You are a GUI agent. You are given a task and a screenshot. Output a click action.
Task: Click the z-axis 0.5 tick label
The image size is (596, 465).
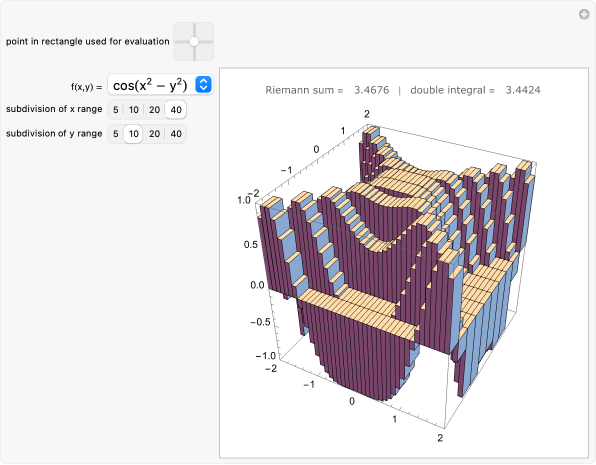point(250,244)
